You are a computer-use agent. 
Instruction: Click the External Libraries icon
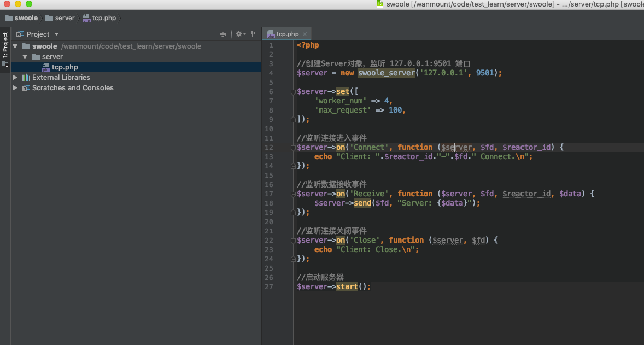pos(26,78)
